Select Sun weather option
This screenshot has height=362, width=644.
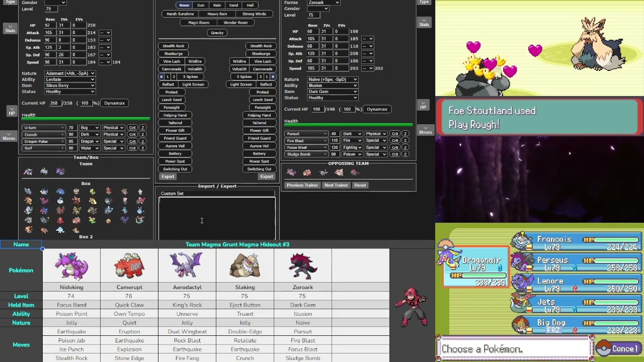[201, 5]
